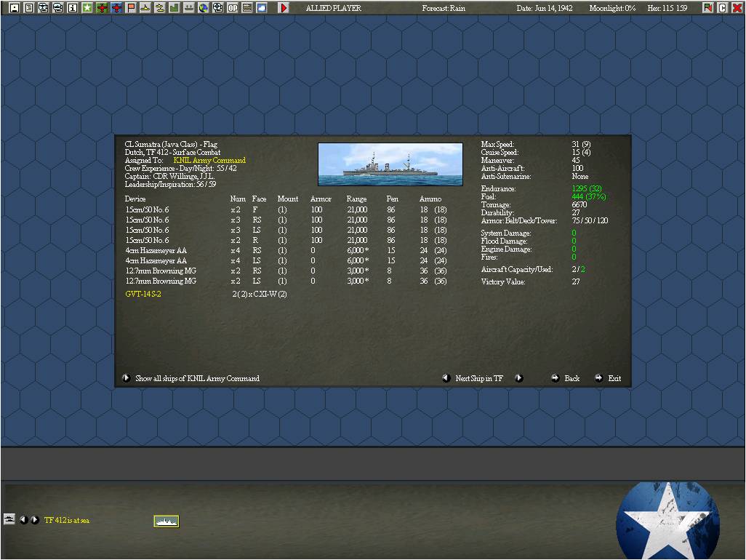
Task: Click the 'Hex: 115 159' text
Action: tap(667, 8)
